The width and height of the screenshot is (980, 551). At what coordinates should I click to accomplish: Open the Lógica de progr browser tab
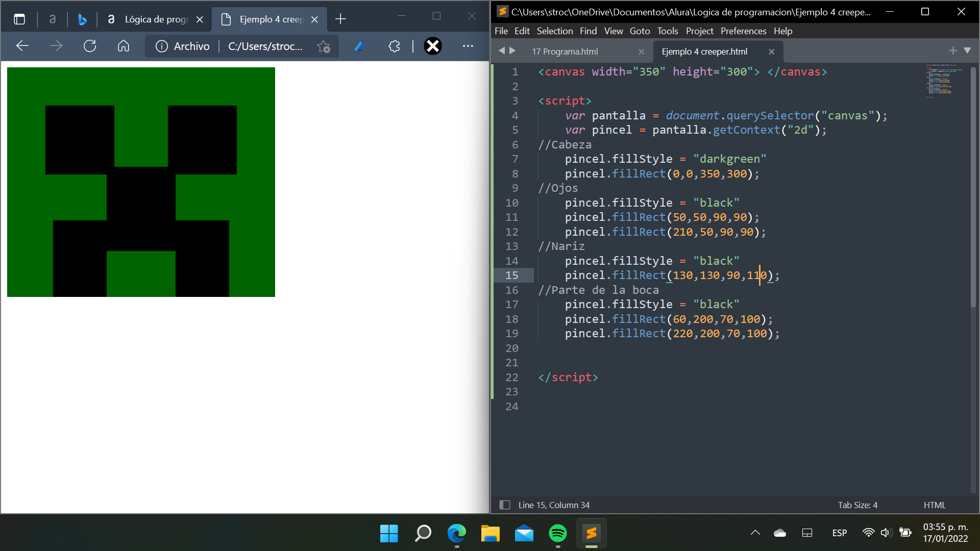(156, 19)
